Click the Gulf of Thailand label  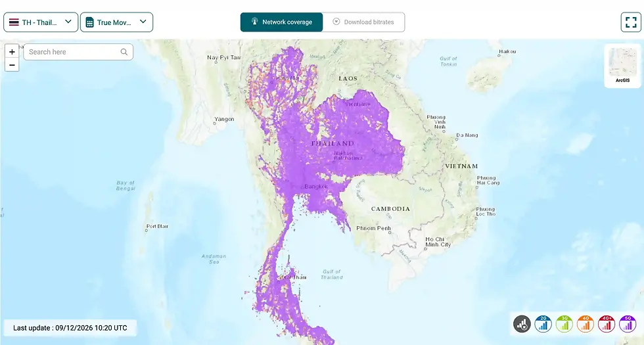[332, 275]
